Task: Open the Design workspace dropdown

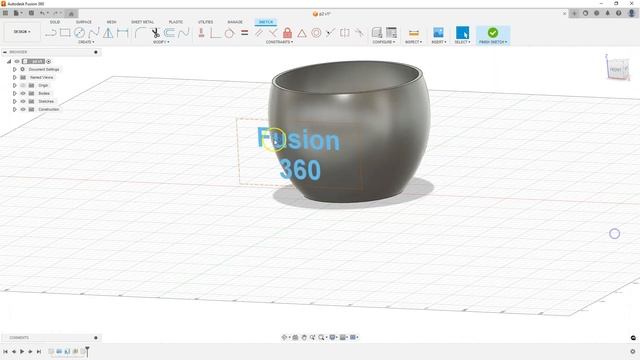Action: 22,31
